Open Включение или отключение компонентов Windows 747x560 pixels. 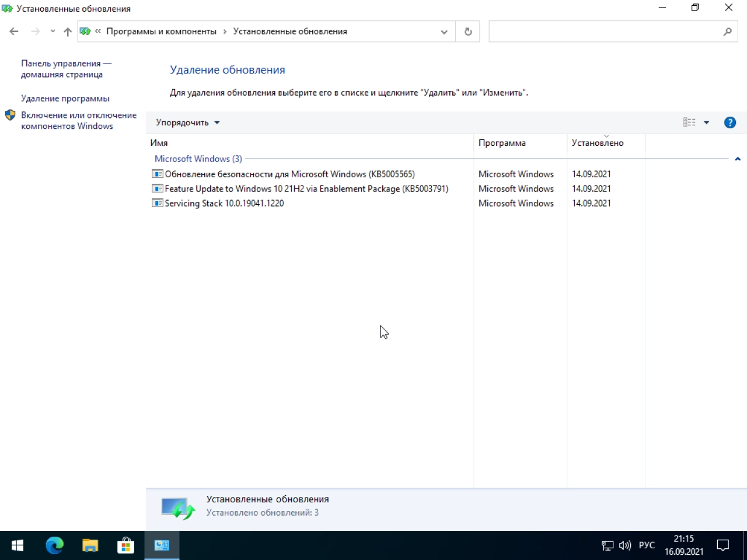point(79,121)
